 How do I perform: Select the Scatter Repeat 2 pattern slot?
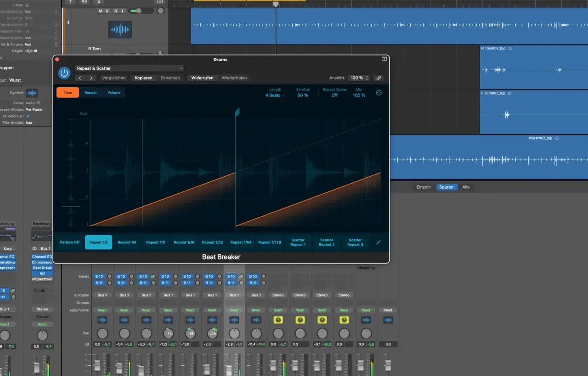coord(327,242)
